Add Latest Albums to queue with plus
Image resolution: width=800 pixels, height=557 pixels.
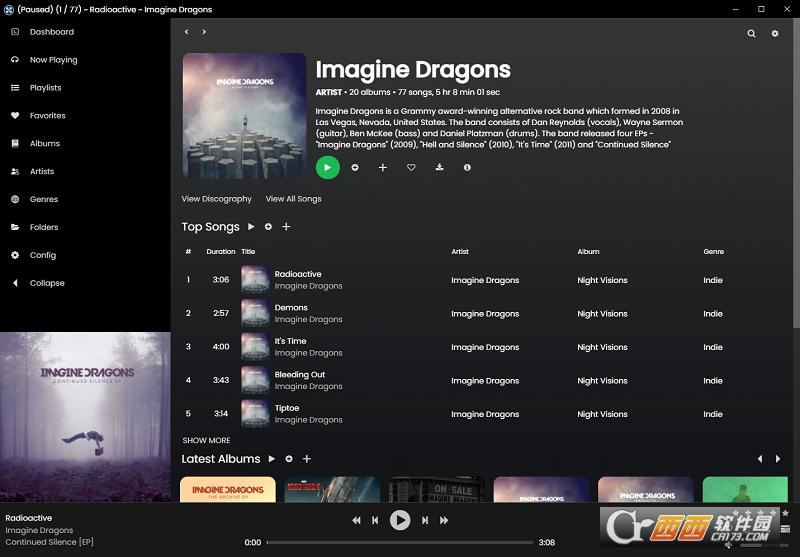(x=307, y=459)
